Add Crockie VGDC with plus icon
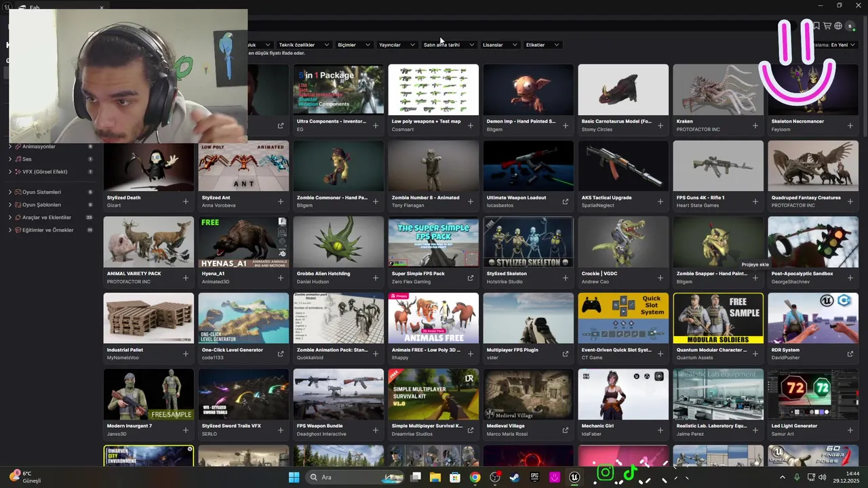This screenshot has width=868, height=488. point(660,277)
